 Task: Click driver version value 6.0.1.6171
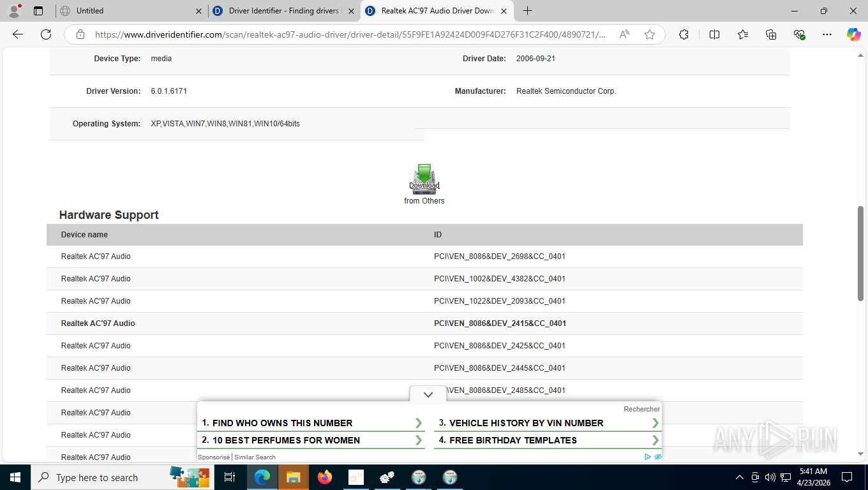pyautogui.click(x=168, y=91)
